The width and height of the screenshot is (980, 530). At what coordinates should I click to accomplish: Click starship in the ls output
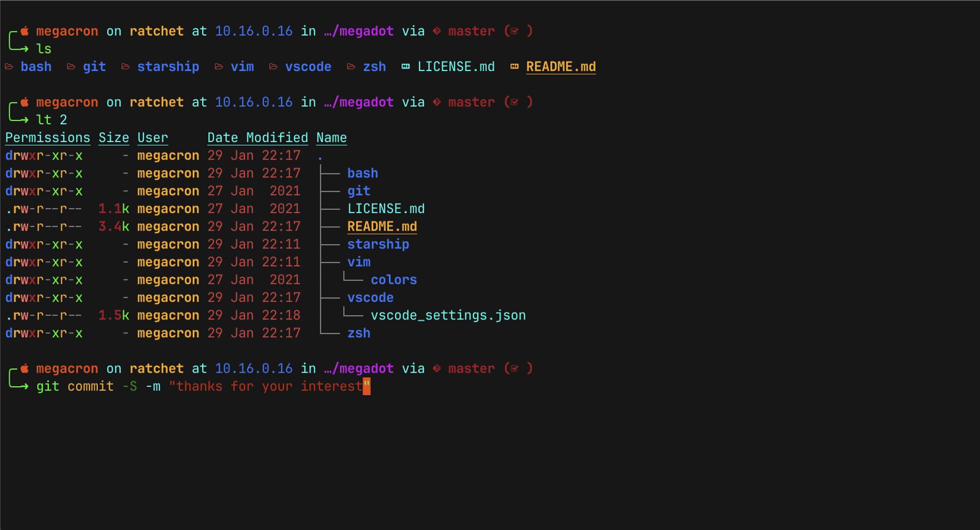pos(168,67)
